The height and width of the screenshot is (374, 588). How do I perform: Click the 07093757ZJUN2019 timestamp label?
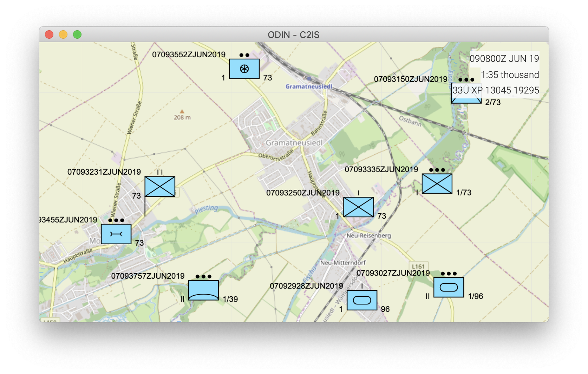tap(148, 276)
